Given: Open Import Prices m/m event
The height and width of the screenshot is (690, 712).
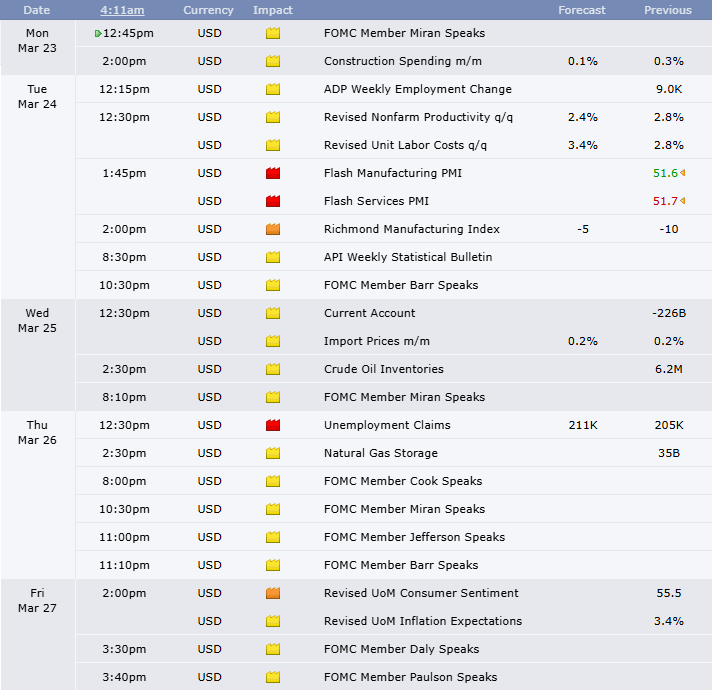Looking at the screenshot, I should click(377, 341).
